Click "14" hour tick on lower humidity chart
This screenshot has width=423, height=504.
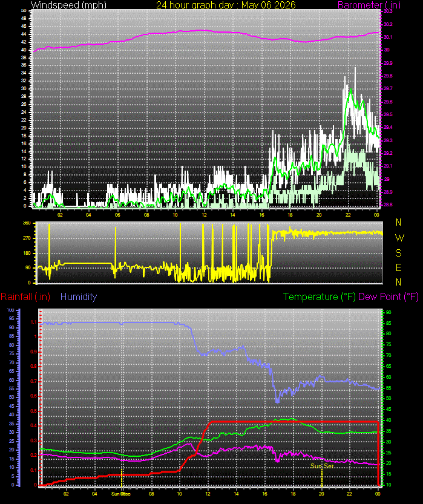[236, 494]
